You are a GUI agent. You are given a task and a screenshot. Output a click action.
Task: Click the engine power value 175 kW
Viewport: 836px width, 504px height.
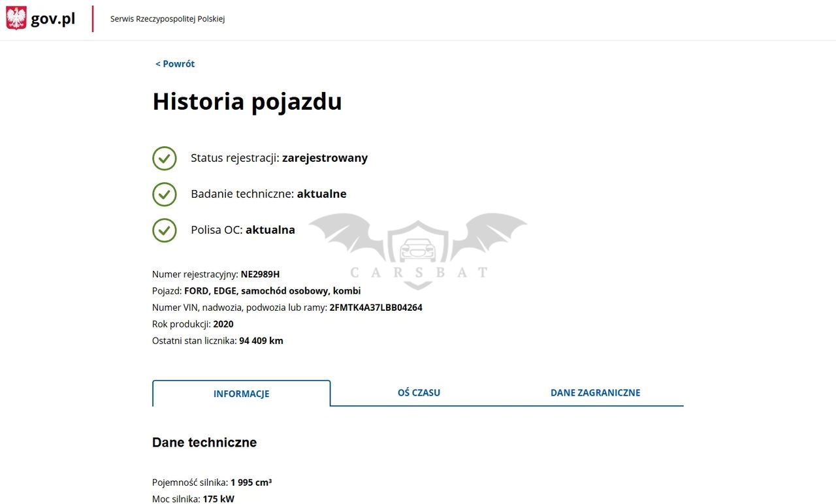click(218, 499)
